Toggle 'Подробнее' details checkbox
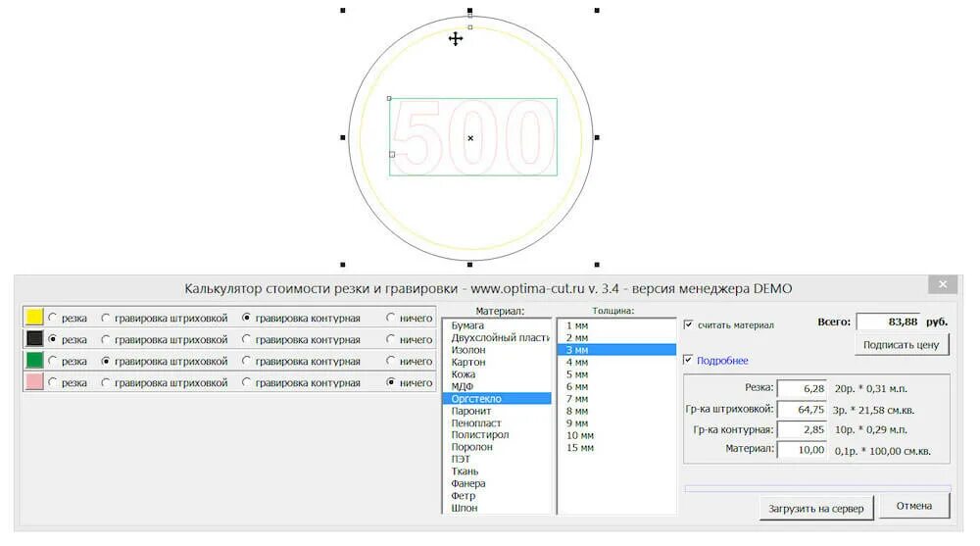Image resolution: width=980 pixels, height=546 pixels. [x=688, y=361]
